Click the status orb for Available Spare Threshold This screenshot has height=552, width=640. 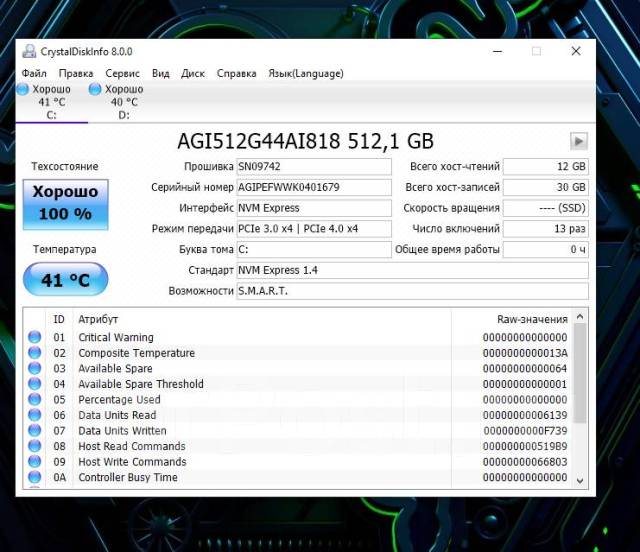tap(35, 383)
